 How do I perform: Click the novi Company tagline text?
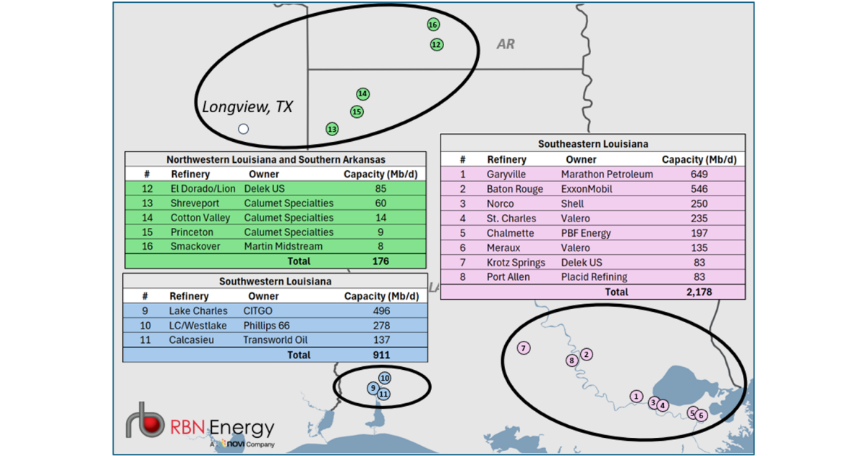coord(242,444)
